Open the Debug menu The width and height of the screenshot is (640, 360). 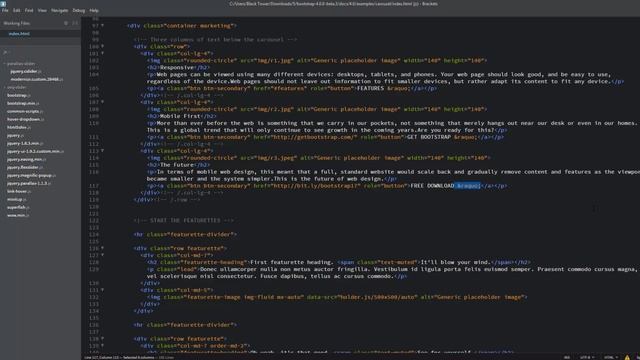(79, 11)
